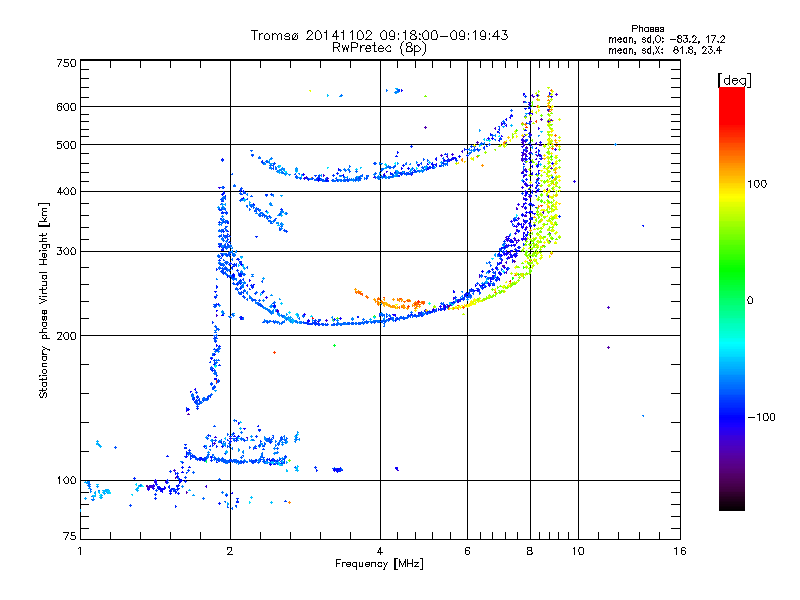Click y-axis tick label 75
This screenshot has width=800, height=600.
70,536
